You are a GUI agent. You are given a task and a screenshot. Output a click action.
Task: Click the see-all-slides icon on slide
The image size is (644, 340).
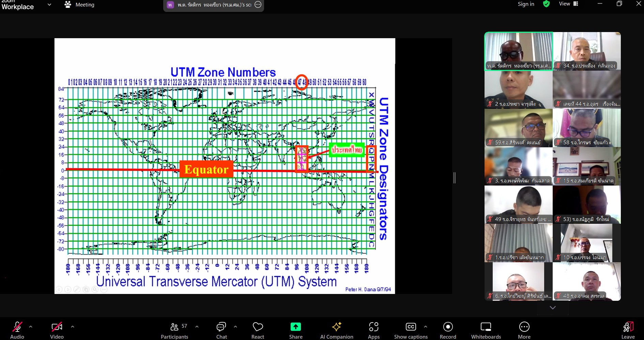coord(86,290)
